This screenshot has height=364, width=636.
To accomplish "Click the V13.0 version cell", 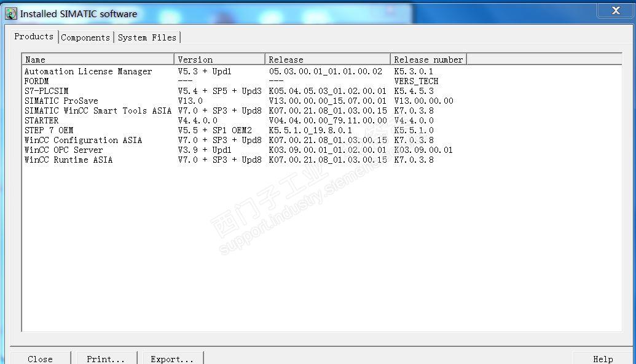I will 190,101.
